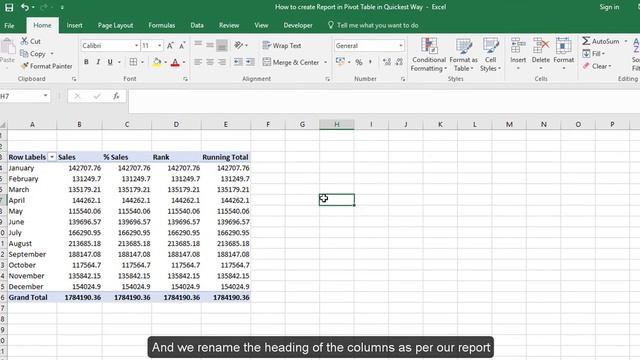The image size is (640, 360).
Task: Open the font size 11 dropdown
Action: [160, 46]
